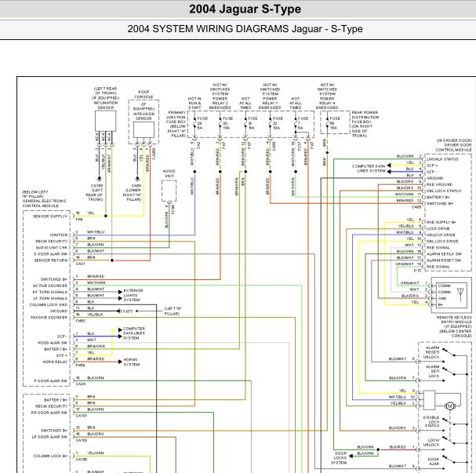Select the GENERAL ELECTRONIC CONTROL MODULE label
This screenshot has width=476, height=473.
tap(45, 203)
